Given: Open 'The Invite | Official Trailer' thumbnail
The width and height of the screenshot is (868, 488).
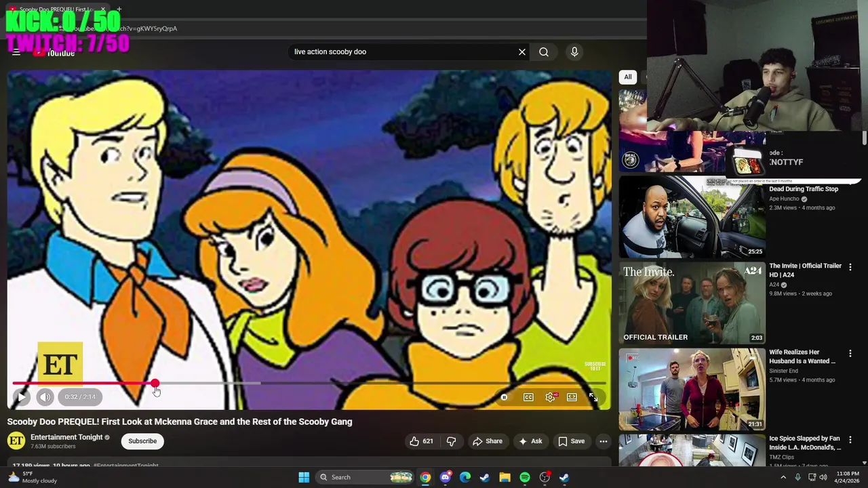Looking at the screenshot, I should (692, 303).
